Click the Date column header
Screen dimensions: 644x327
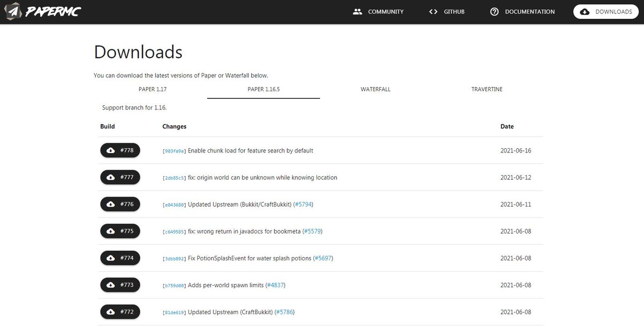tap(507, 127)
